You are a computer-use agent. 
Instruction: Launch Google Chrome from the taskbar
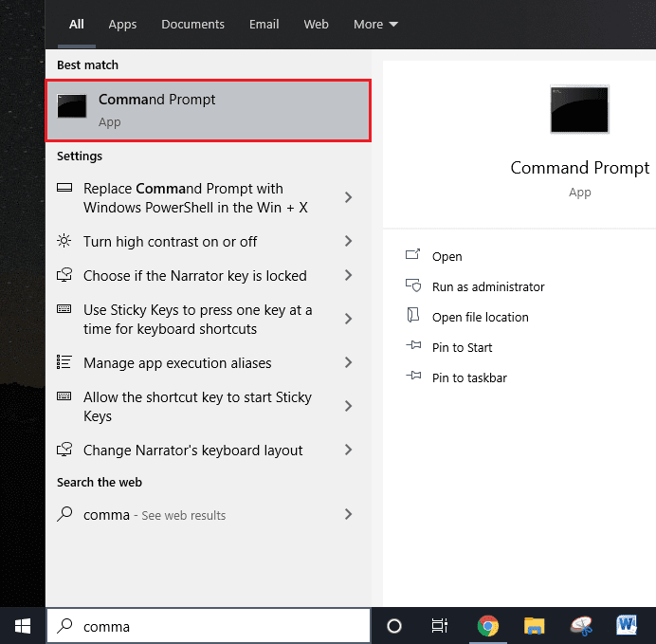point(488,626)
